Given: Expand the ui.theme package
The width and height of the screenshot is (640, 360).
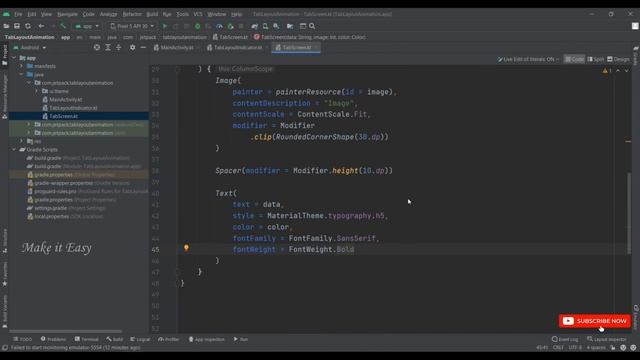Looking at the screenshot, I should 36,91.
